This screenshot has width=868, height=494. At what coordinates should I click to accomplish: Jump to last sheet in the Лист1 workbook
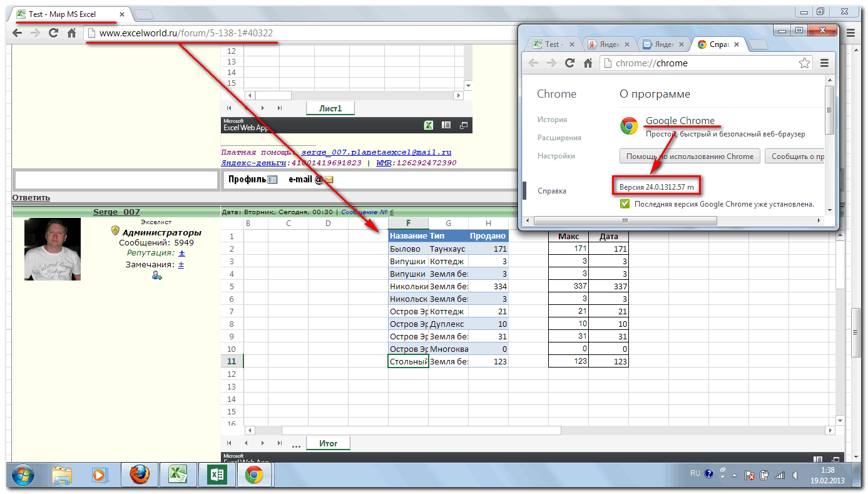click(x=280, y=108)
